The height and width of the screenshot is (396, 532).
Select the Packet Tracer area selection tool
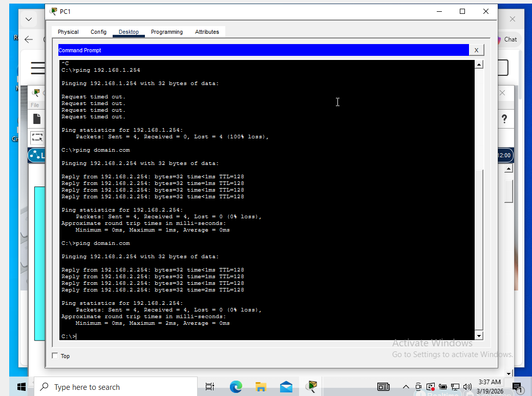pos(36,137)
